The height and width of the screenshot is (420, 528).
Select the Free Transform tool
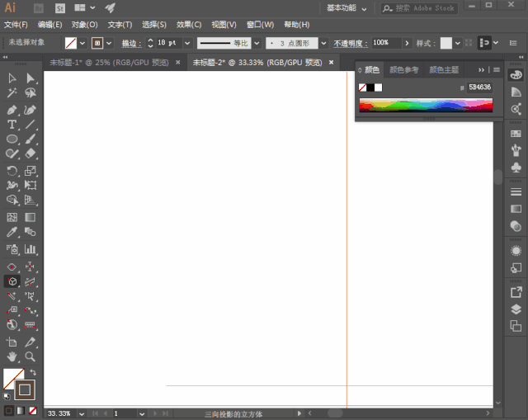click(31, 185)
